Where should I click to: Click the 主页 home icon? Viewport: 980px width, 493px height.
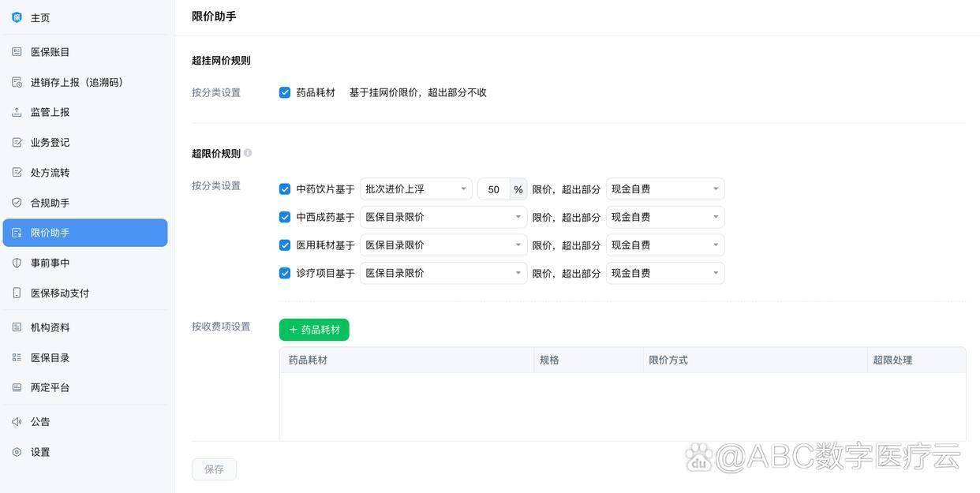pos(17,17)
